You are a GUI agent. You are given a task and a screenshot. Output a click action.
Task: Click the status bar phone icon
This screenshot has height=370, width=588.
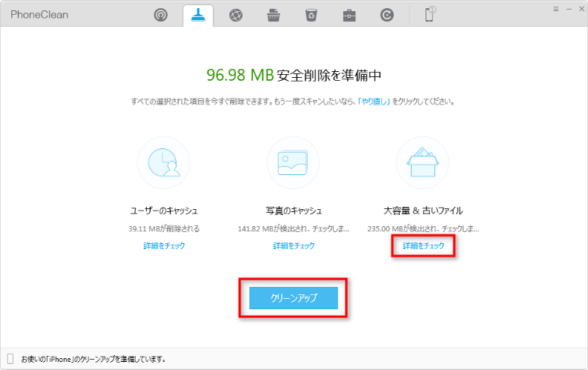tap(10, 359)
